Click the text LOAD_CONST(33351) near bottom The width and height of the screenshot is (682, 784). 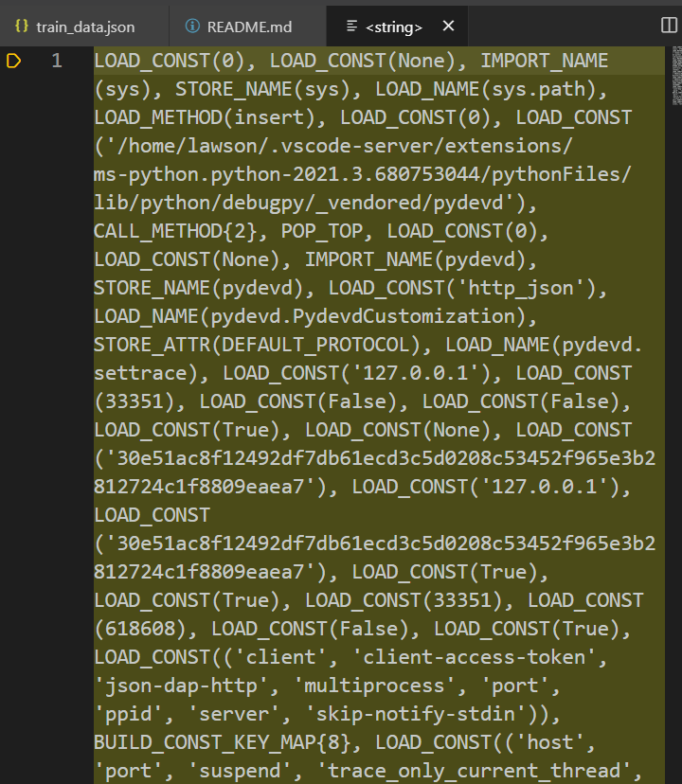coord(404,600)
